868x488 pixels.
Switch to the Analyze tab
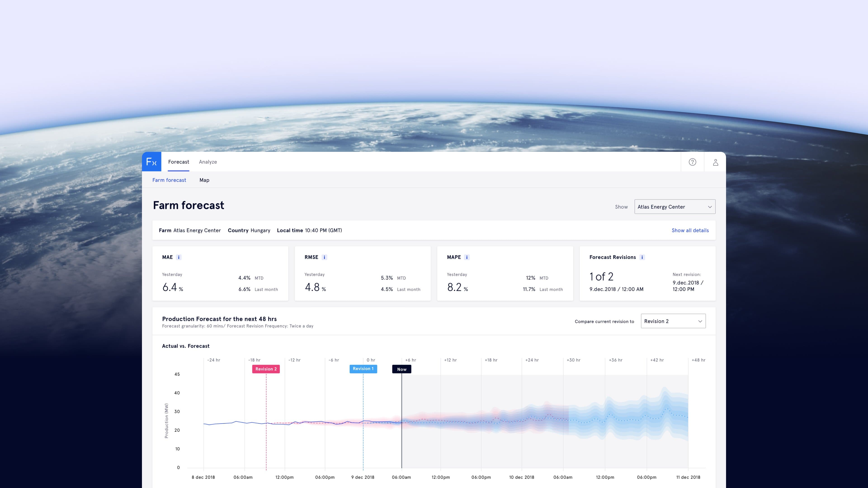point(208,162)
